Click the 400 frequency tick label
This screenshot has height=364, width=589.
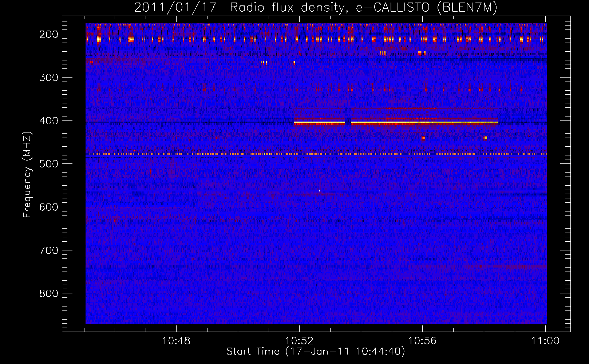coord(48,120)
